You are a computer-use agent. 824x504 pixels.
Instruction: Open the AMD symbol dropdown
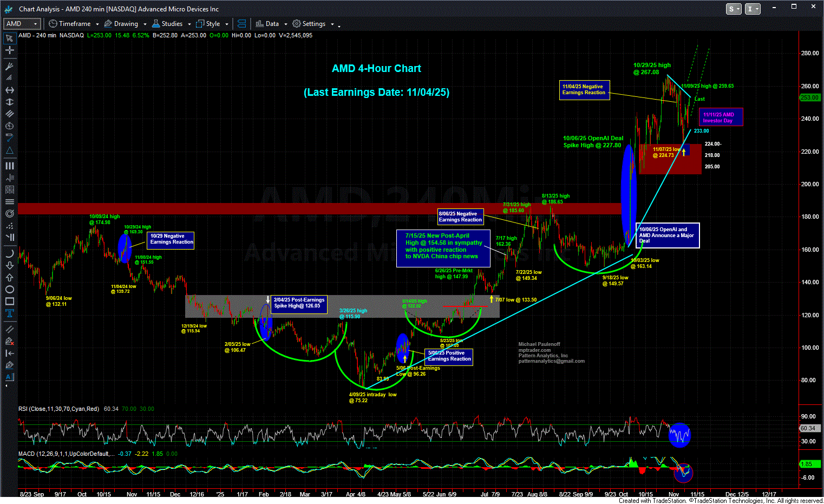click(36, 24)
